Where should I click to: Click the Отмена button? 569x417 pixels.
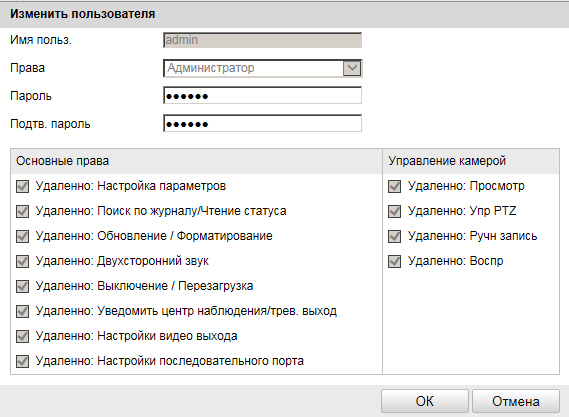(x=516, y=401)
